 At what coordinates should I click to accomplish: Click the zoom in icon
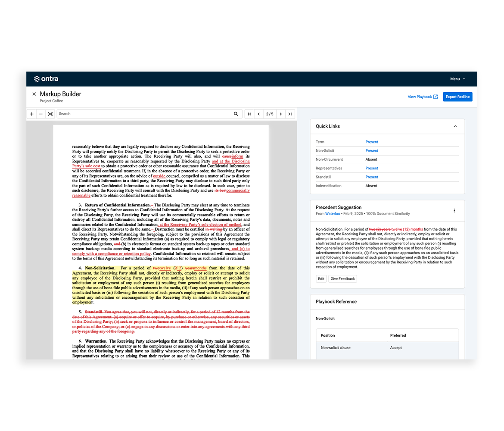[31, 113]
